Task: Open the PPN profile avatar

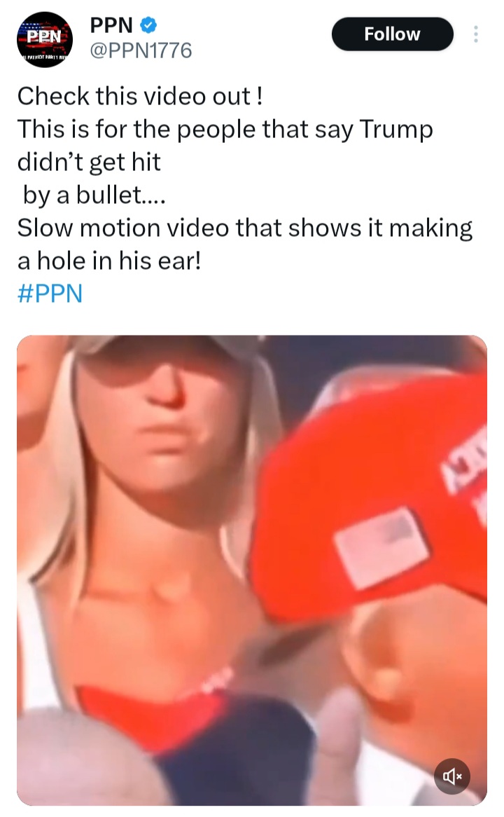Action: (45, 39)
